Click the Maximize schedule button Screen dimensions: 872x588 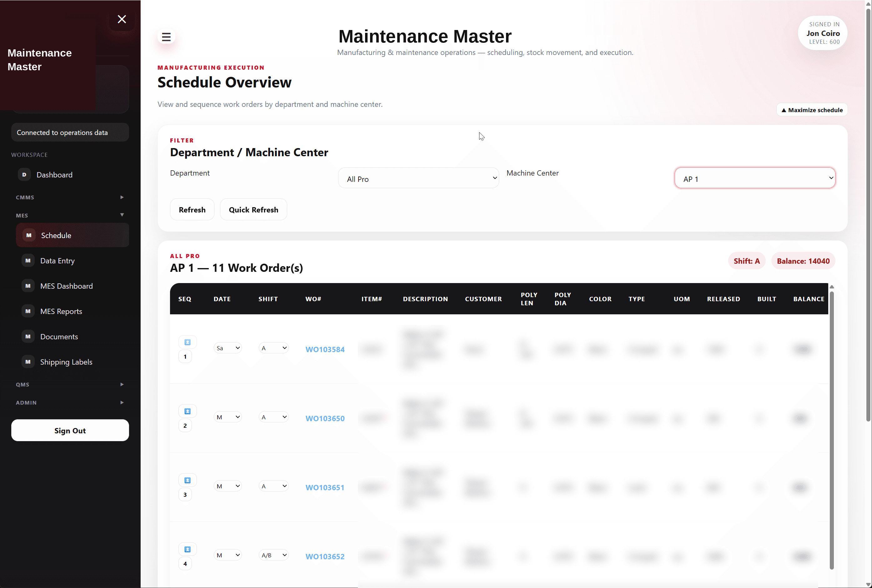tap(812, 110)
